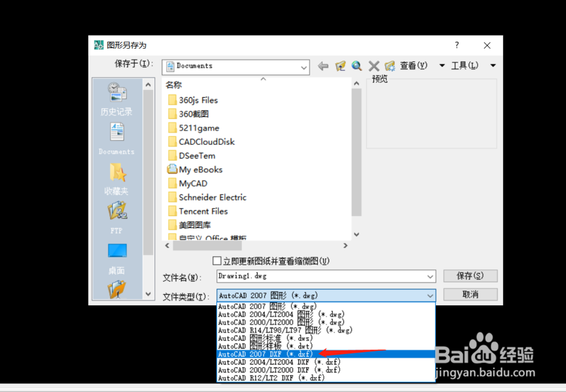Go to 桌面 via sidebar icon

pos(116,255)
